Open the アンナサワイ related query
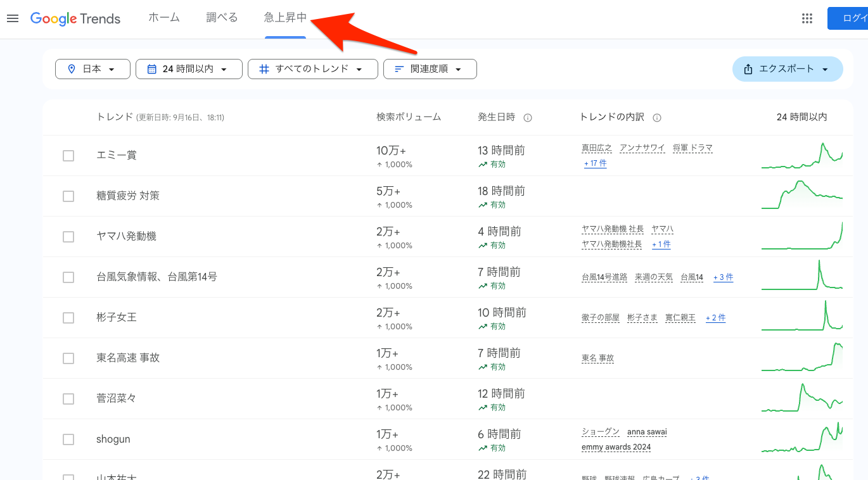This screenshot has height=480, width=868. pyautogui.click(x=642, y=148)
